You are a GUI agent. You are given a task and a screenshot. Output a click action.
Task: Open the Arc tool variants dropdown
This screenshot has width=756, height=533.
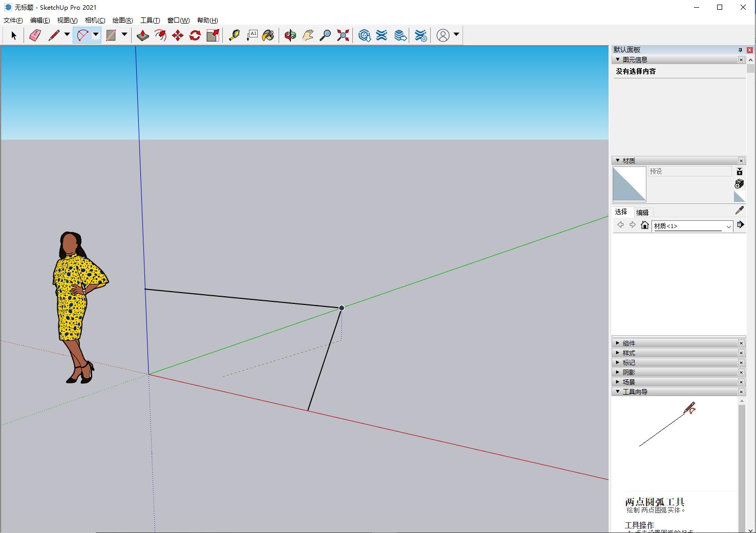click(96, 35)
